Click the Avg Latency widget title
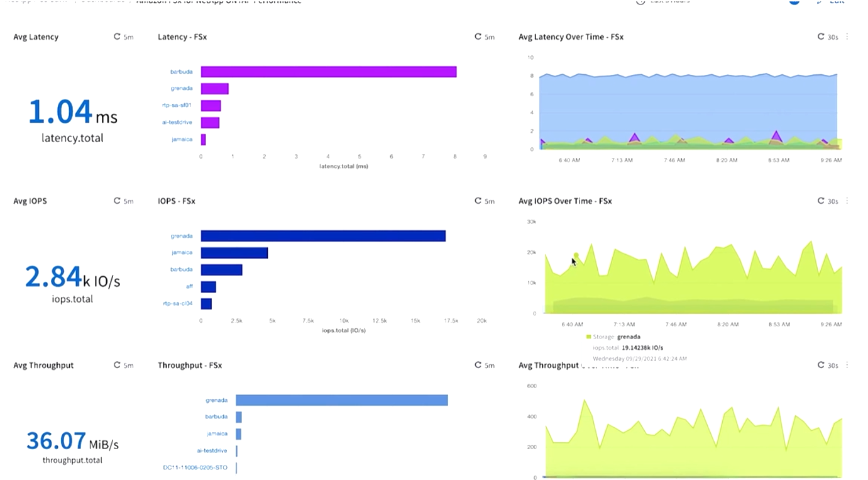This screenshot has height=480, width=868. tap(36, 37)
